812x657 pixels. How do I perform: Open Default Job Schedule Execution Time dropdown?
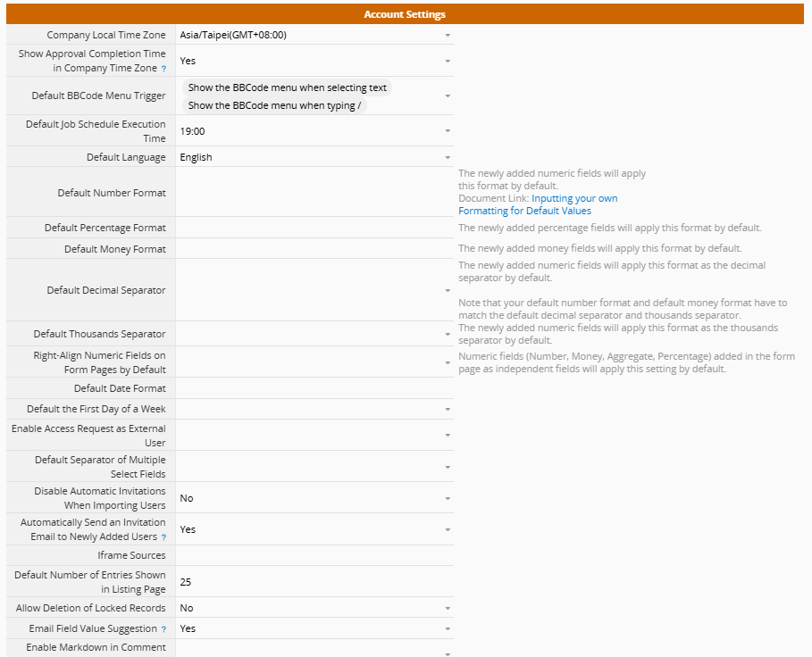[x=448, y=131]
